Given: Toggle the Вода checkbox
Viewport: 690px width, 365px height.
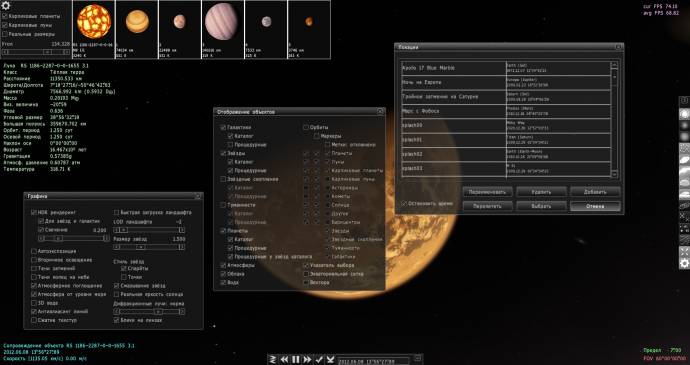Looking at the screenshot, I should 223,282.
